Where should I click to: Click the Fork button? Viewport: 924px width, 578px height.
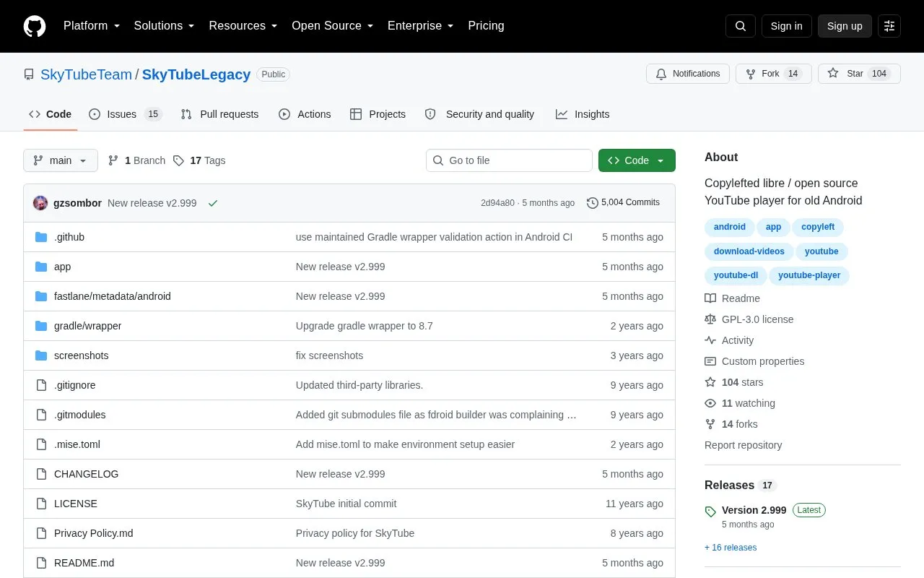pyautogui.click(x=774, y=74)
